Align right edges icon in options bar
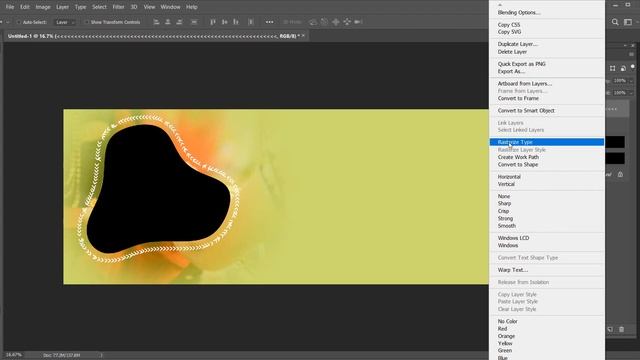Screen dimensions: 640x360 [x=179, y=22]
